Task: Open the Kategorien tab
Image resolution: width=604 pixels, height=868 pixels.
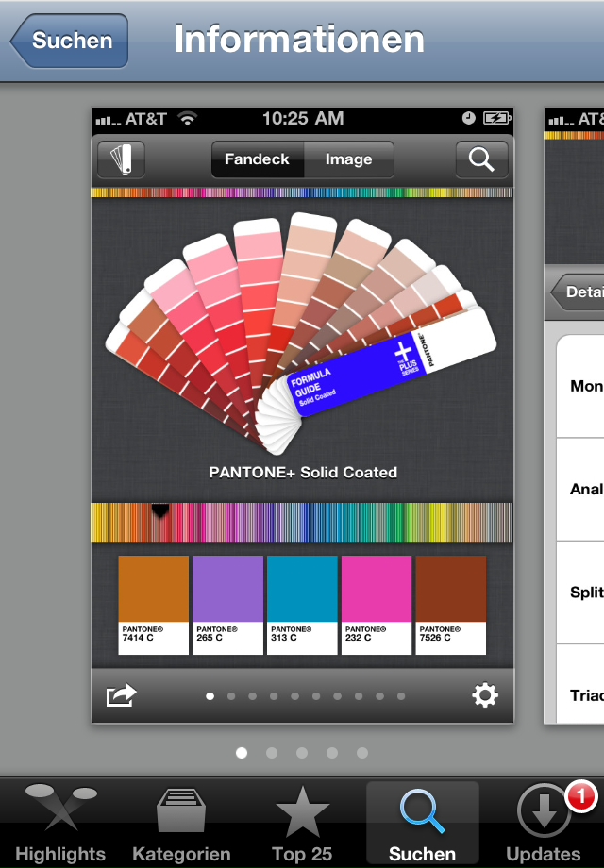Action: pos(181,823)
